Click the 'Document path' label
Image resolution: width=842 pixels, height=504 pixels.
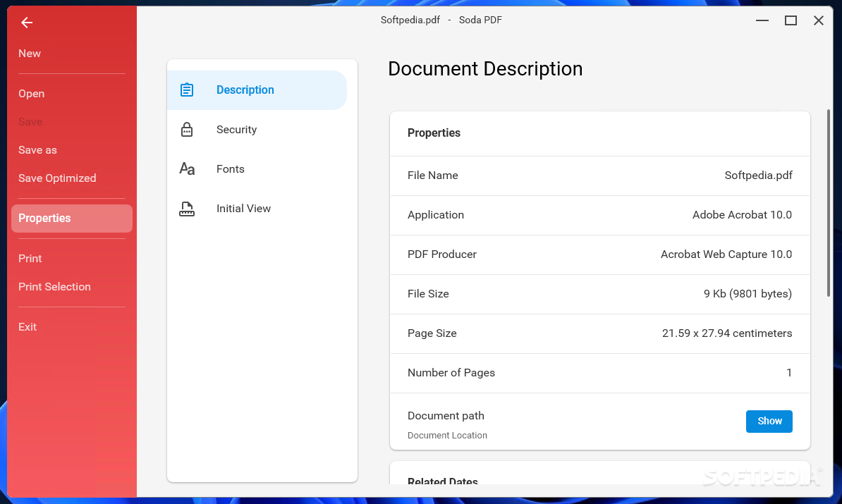[446, 416]
